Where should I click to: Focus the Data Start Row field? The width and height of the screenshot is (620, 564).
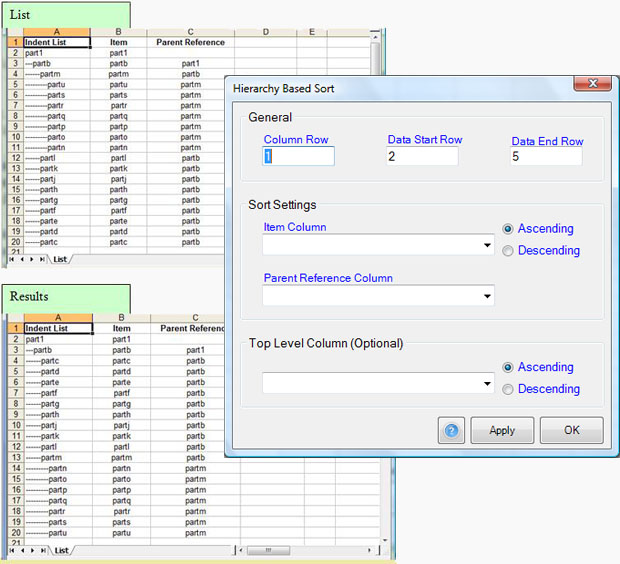pos(422,156)
